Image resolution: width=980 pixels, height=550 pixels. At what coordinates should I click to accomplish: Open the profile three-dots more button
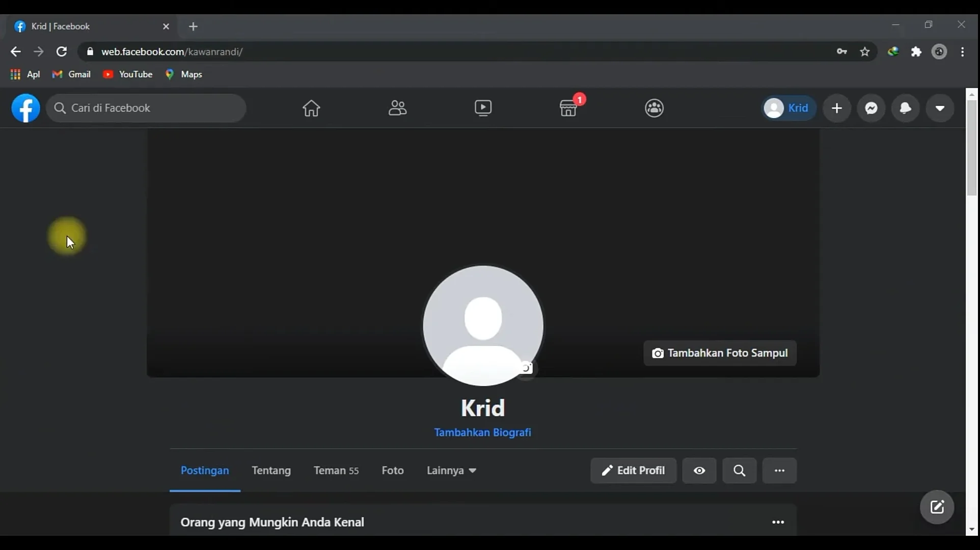(x=780, y=471)
